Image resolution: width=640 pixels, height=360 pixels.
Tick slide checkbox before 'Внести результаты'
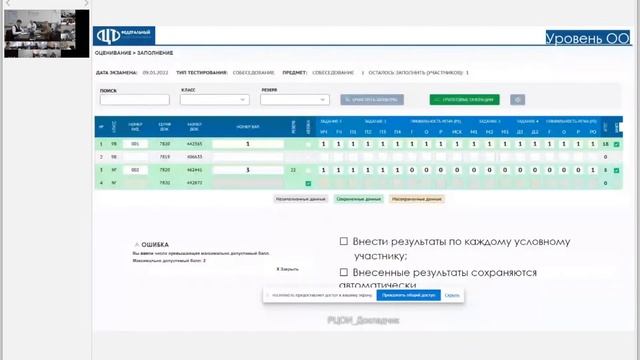[344, 241]
